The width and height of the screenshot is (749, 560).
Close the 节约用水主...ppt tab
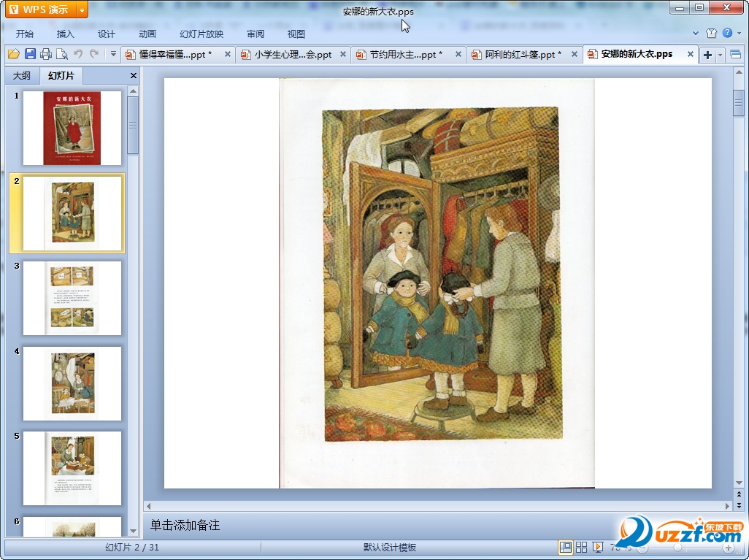(x=458, y=55)
